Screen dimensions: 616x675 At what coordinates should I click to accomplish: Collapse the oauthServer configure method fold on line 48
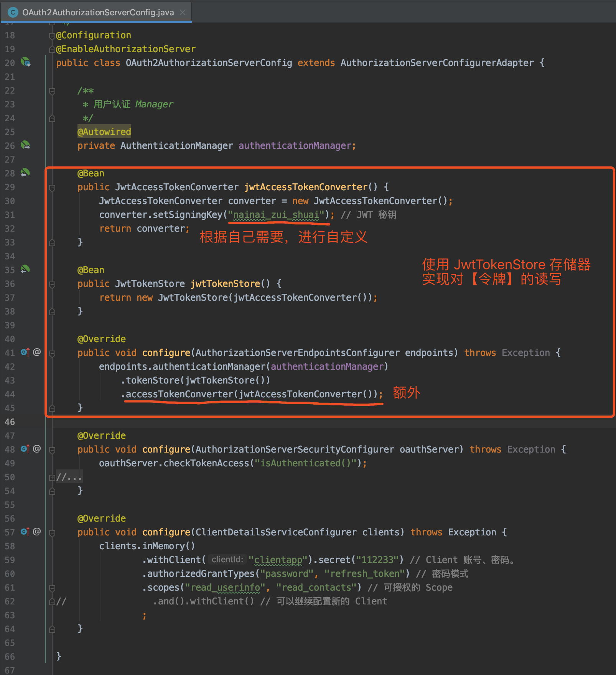(52, 450)
